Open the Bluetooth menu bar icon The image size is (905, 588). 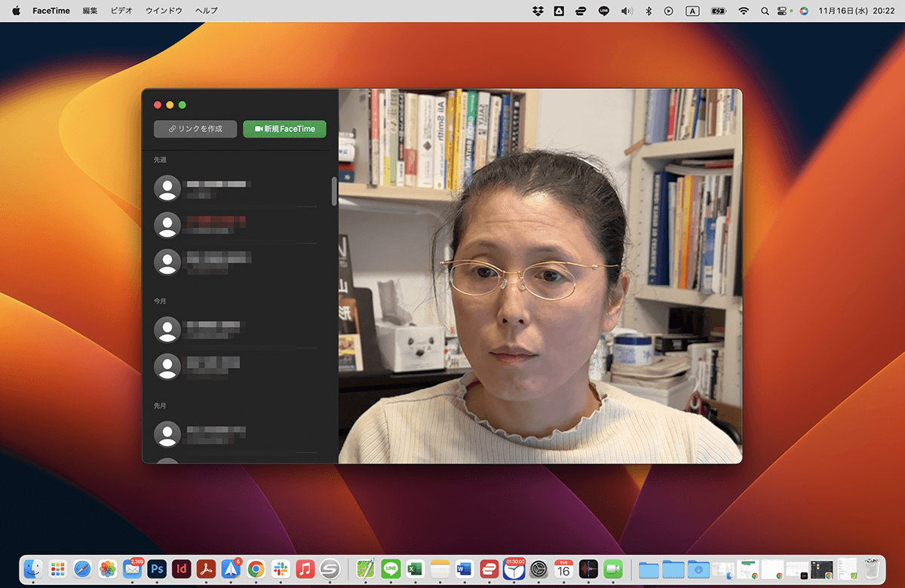648,11
